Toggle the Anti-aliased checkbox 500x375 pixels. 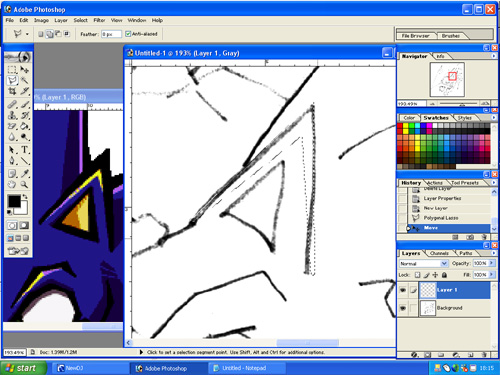(128, 34)
